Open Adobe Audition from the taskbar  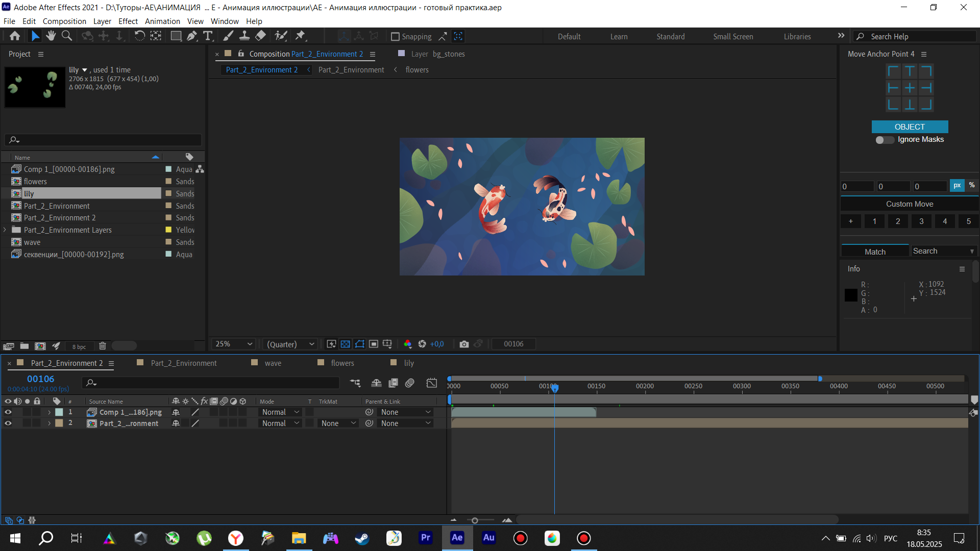click(489, 538)
